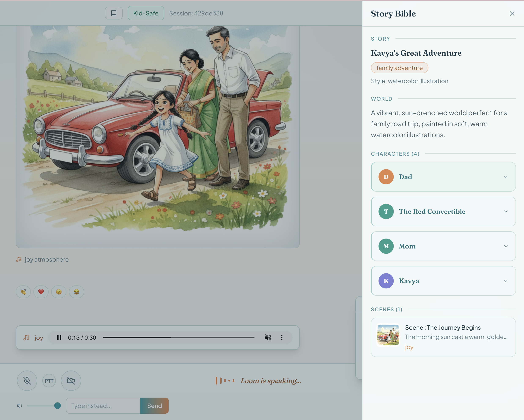
Task: Send the laughing tears reaction emoji
Action: point(77,292)
